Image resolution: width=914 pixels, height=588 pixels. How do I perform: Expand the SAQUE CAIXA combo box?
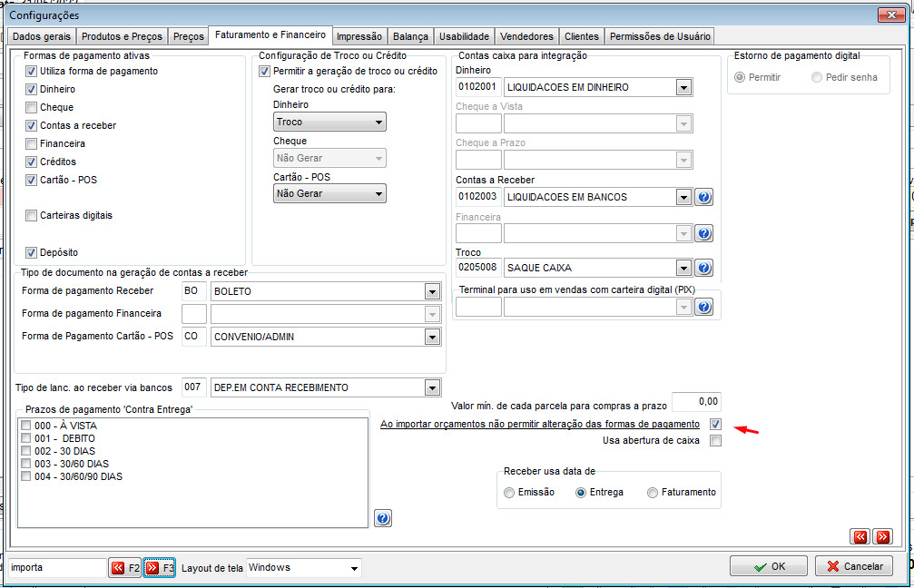click(x=683, y=268)
